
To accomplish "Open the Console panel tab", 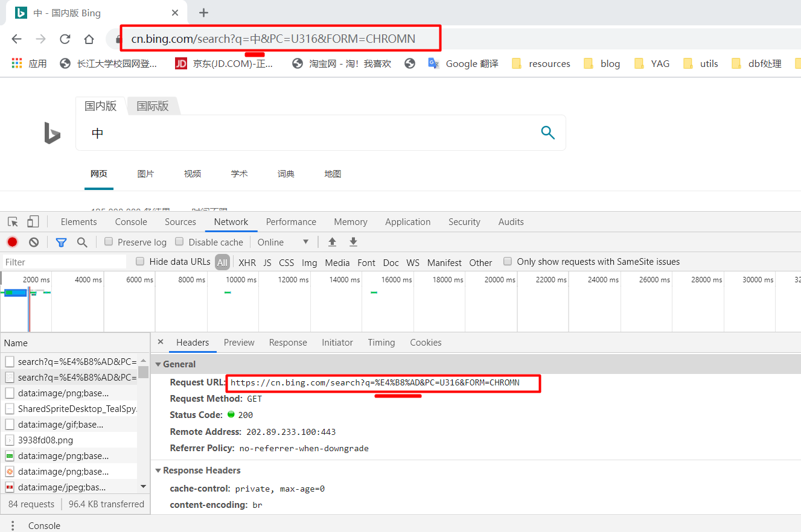I will pos(131,222).
